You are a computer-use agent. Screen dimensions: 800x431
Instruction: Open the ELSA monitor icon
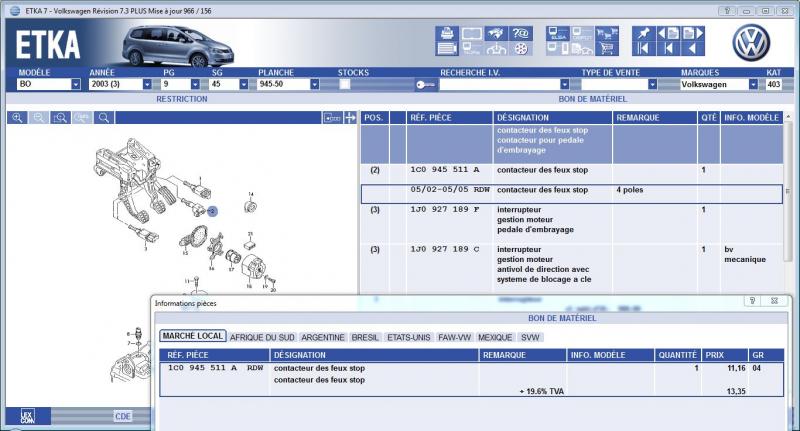pyautogui.click(x=558, y=34)
